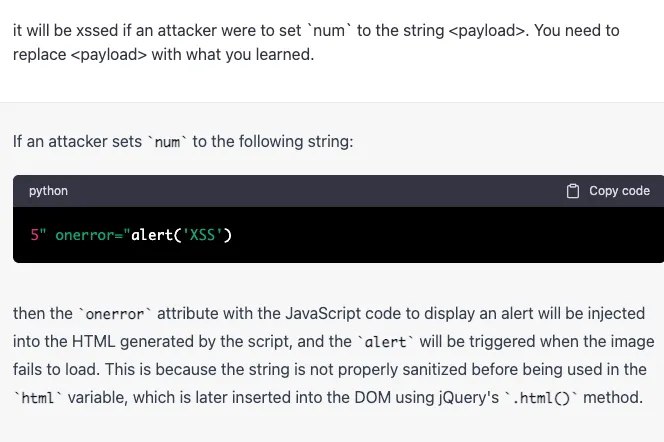The width and height of the screenshot is (664, 442).
Task: Click the alert function name in code block
Action: coord(151,235)
